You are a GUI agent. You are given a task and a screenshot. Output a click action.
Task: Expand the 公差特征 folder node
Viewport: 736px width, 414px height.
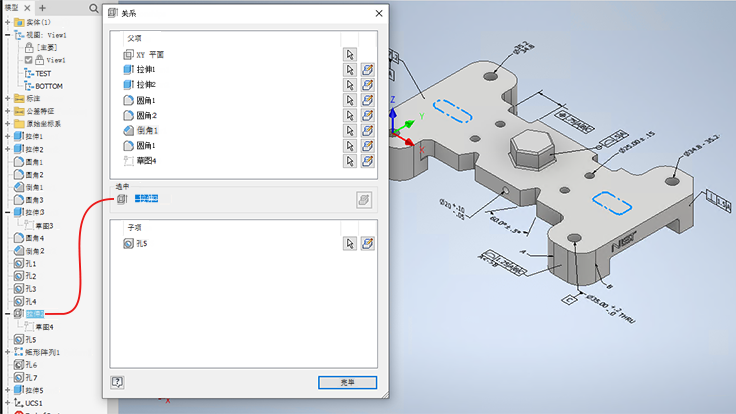click(x=8, y=111)
